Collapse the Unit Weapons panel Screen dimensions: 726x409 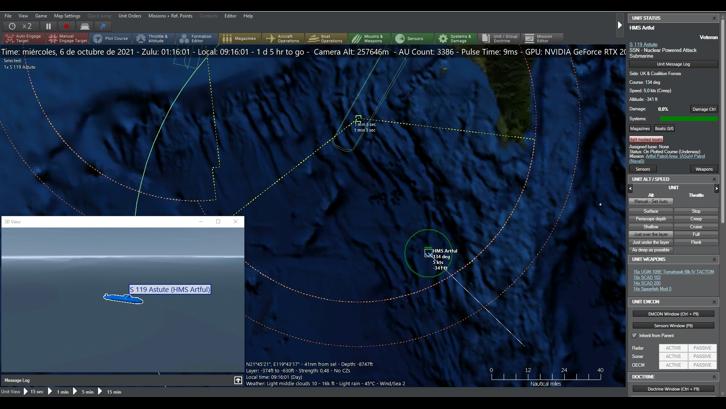[715, 259]
